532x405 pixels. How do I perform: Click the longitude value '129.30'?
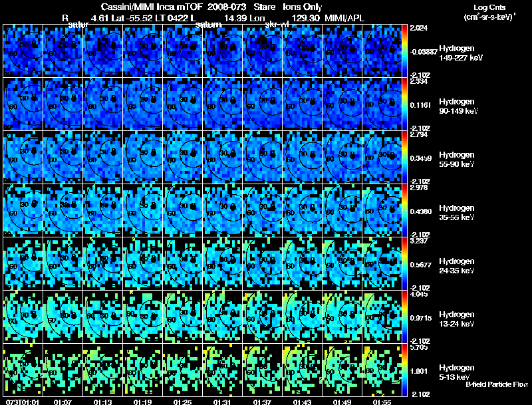(305, 18)
